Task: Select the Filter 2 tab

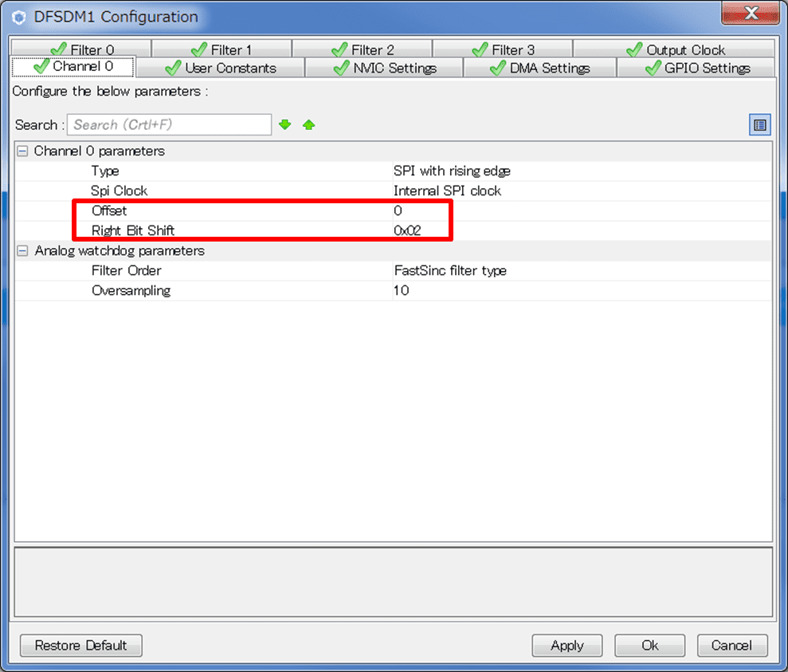Action: (x=363, y=49)
